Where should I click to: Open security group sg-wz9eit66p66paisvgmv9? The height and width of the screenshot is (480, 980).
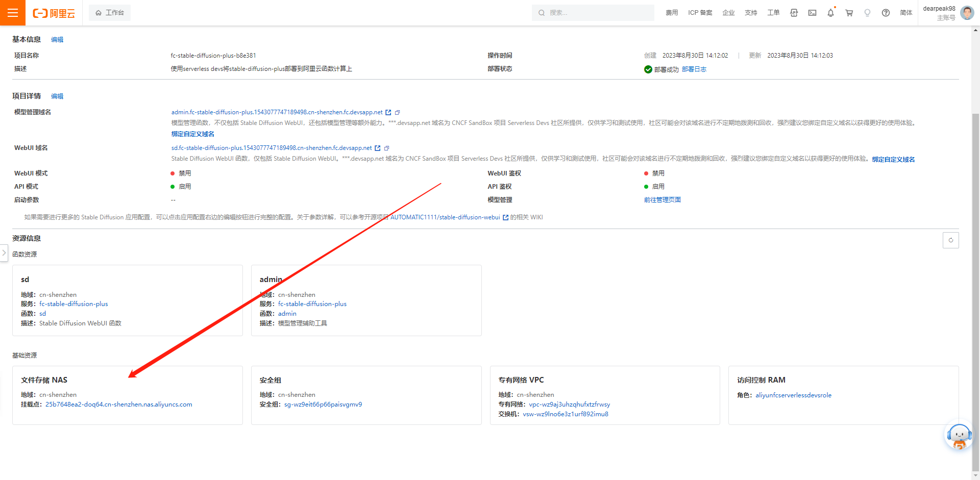tap(323, 405)
